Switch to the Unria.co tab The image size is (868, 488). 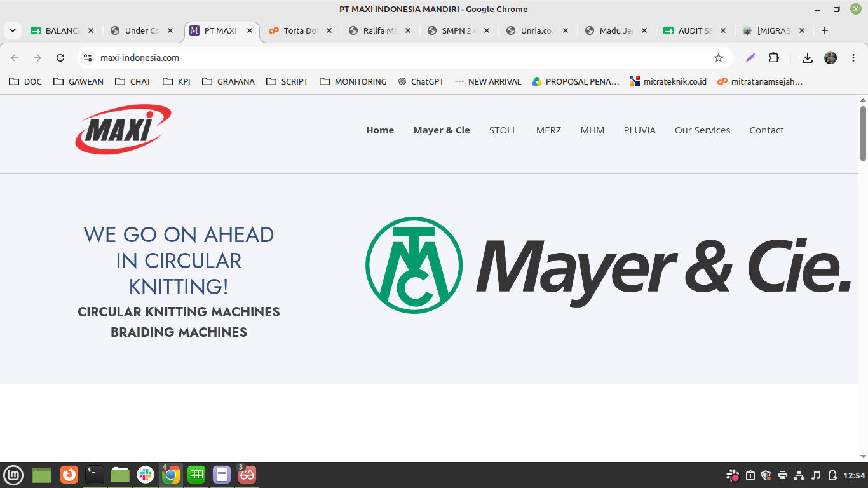tap(537, 30)
